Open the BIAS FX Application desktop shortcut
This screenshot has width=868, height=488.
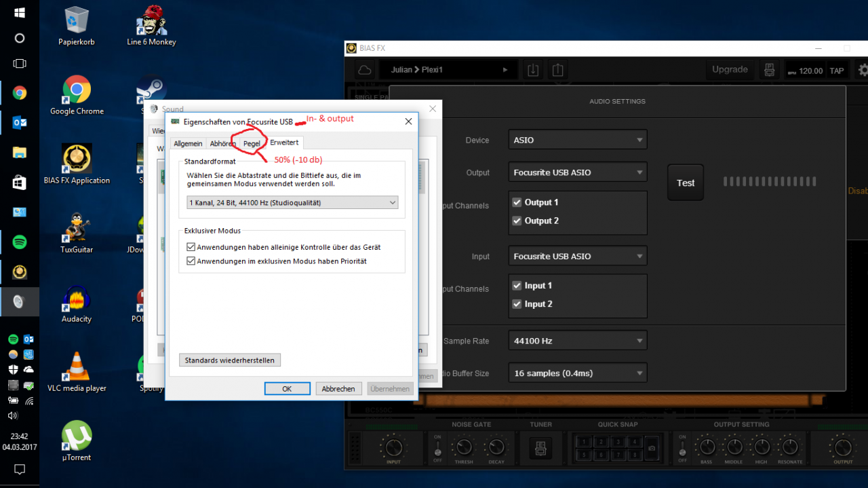pos(77,164)
